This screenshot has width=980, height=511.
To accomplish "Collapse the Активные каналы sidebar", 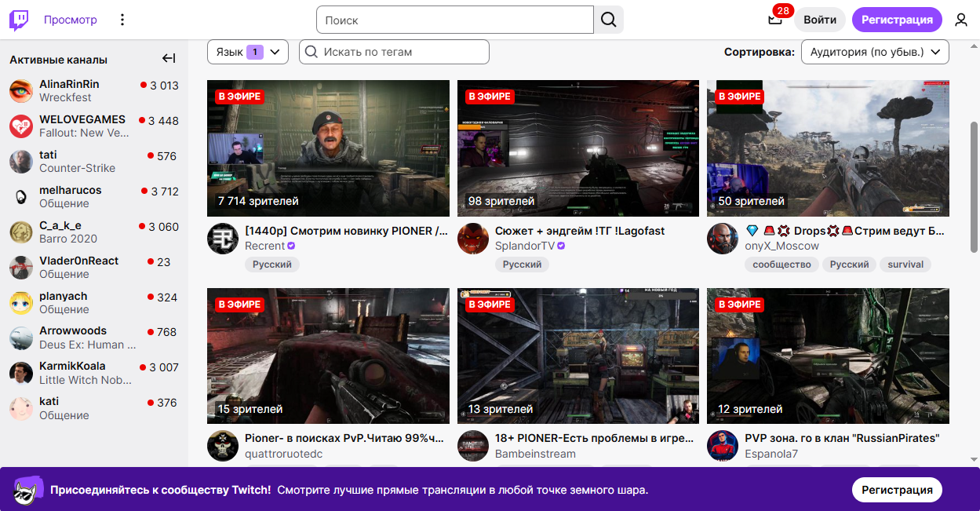I will [169, 58].
